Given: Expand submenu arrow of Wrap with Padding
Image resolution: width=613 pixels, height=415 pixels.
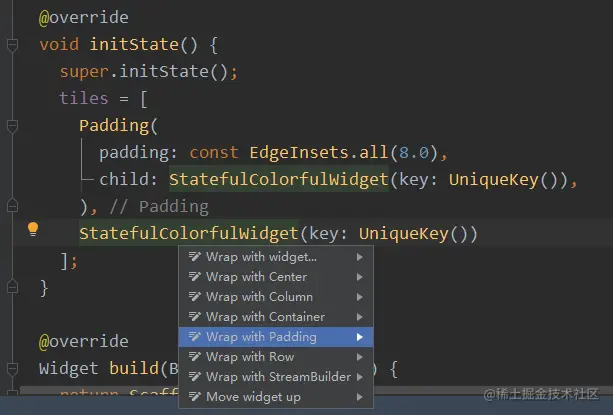Looking at the screenshot, I should pos(360,337).
